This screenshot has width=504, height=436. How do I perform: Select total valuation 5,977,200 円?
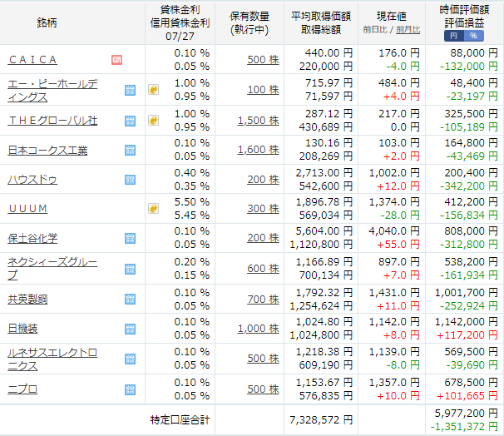tap(466, 414)
